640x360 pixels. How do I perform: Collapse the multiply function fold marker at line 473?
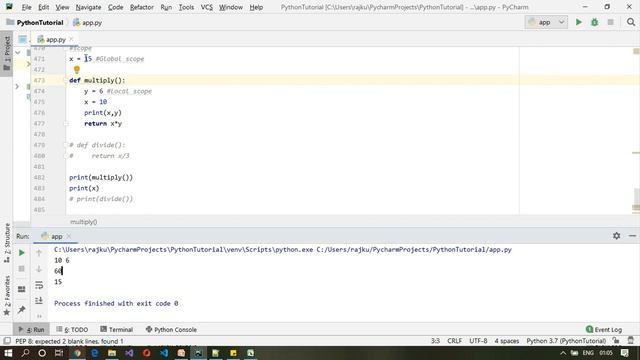66,80
